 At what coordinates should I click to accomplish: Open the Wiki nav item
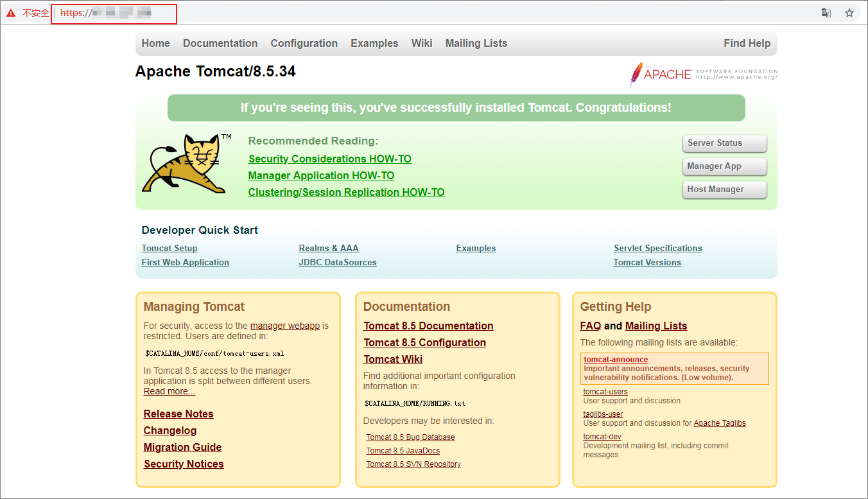pyautogui.click(x=422, y=43)
